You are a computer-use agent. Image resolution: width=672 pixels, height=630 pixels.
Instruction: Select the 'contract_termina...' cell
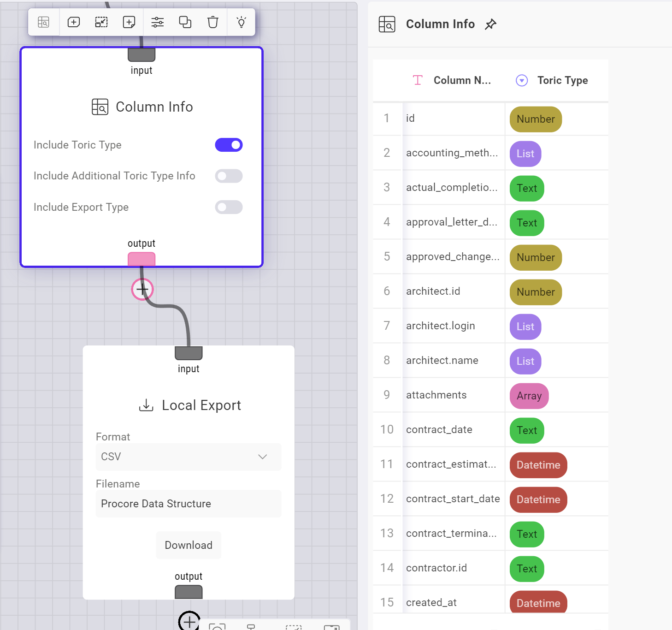coord(454,534)
